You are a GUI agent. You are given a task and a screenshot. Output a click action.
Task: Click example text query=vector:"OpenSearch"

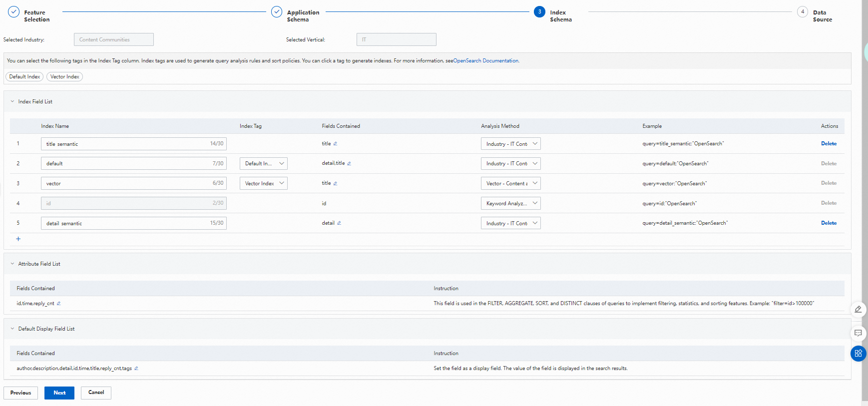[x=675, y=183]
